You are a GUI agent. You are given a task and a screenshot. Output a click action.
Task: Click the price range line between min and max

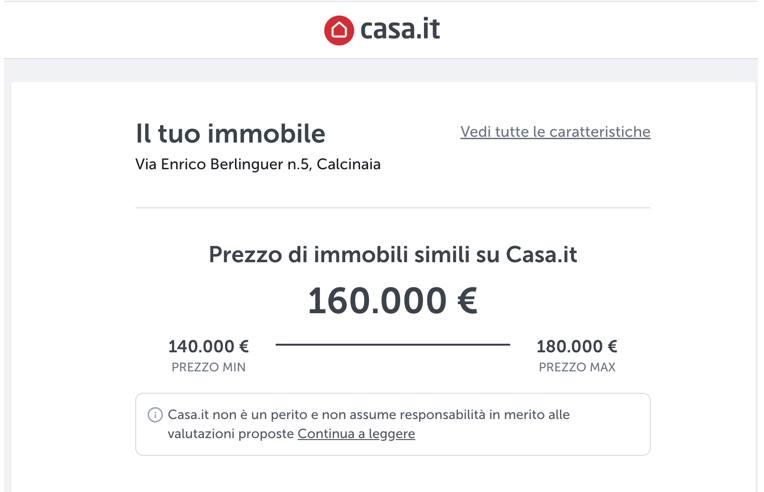[x=392, y=345]
